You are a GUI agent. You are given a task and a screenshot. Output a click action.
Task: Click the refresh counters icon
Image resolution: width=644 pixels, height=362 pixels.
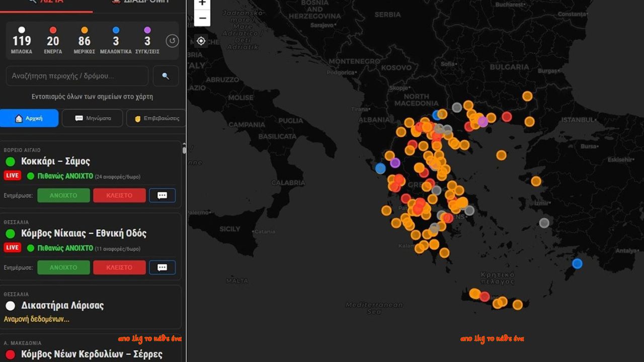(172, 41)
